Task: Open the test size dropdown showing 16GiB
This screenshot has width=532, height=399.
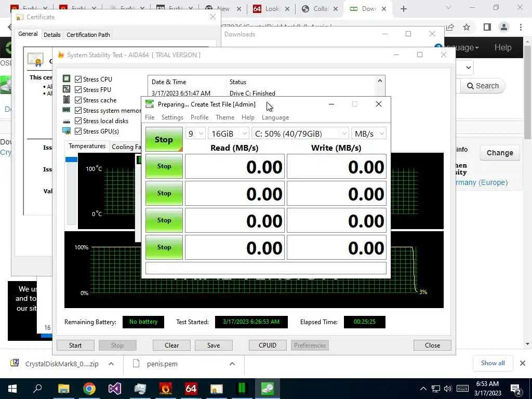Action: 229,134
